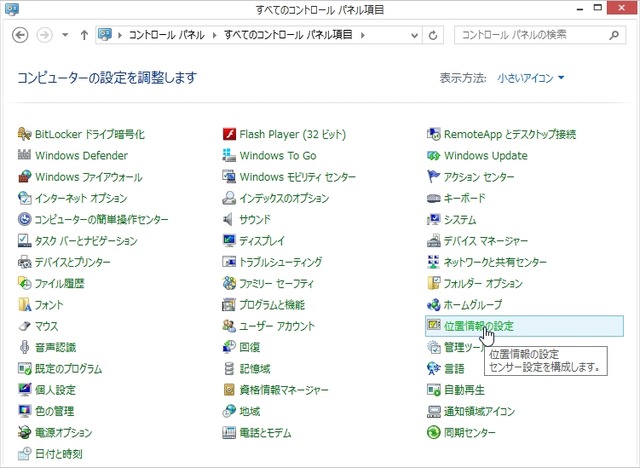Open the 電源オプション icon

point(24,432)
